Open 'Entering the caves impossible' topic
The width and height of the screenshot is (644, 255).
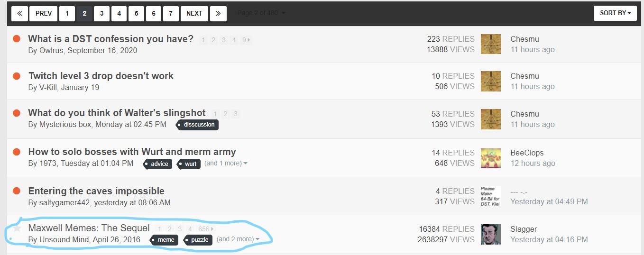click(96, 191)
